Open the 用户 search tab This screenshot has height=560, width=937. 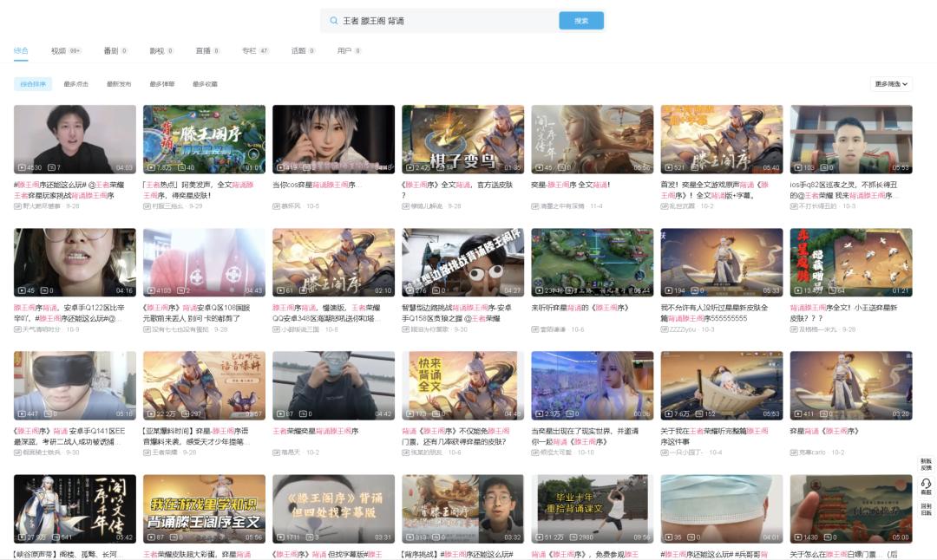(x=347, y=50)
